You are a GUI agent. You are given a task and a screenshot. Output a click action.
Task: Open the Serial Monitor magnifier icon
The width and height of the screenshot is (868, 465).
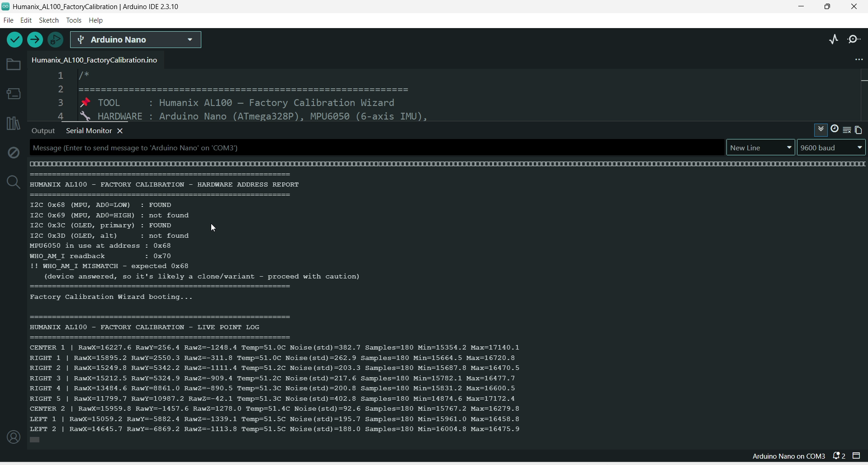click(x=854, y=40)
